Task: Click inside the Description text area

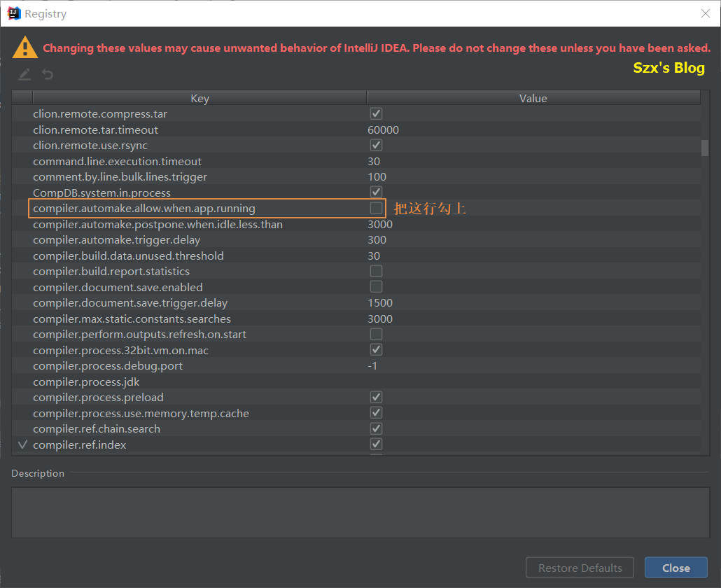Action: click(360, 512)
